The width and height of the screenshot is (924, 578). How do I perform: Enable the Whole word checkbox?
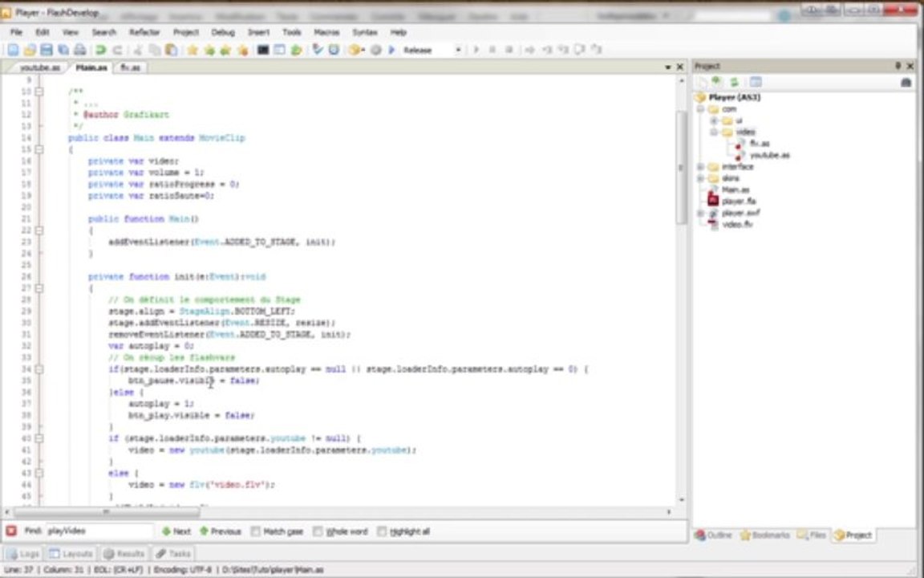[x=318, y=531]
